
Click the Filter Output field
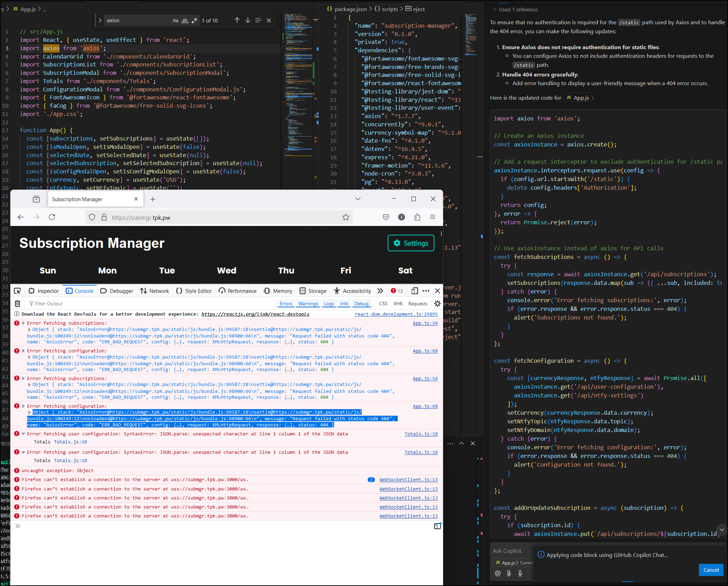tap(150, 304)
